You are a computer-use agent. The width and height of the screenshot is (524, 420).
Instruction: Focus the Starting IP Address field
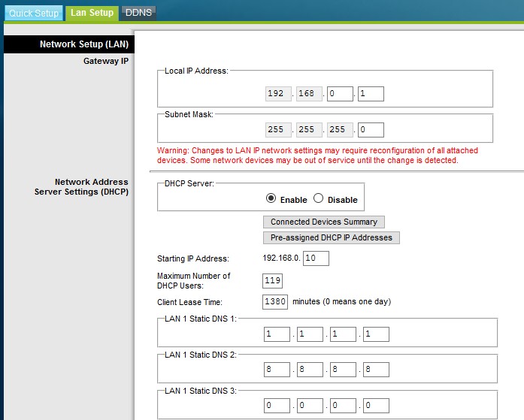[x=316, y=258]
